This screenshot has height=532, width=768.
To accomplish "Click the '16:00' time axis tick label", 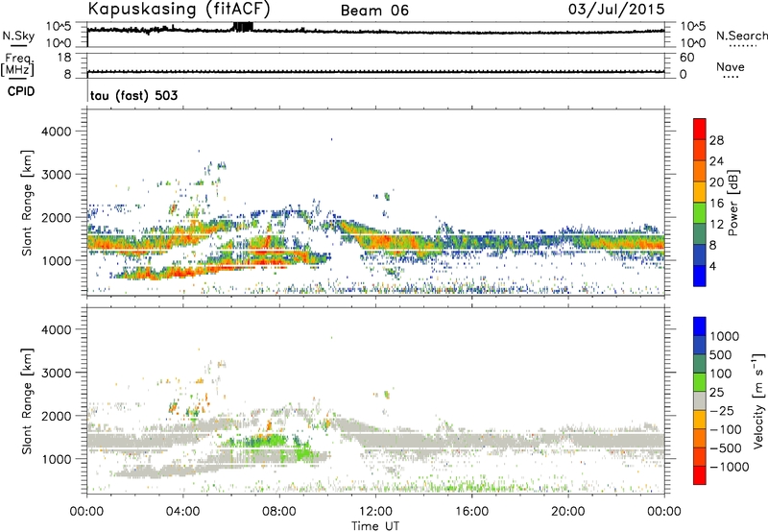I will point(471,512).
